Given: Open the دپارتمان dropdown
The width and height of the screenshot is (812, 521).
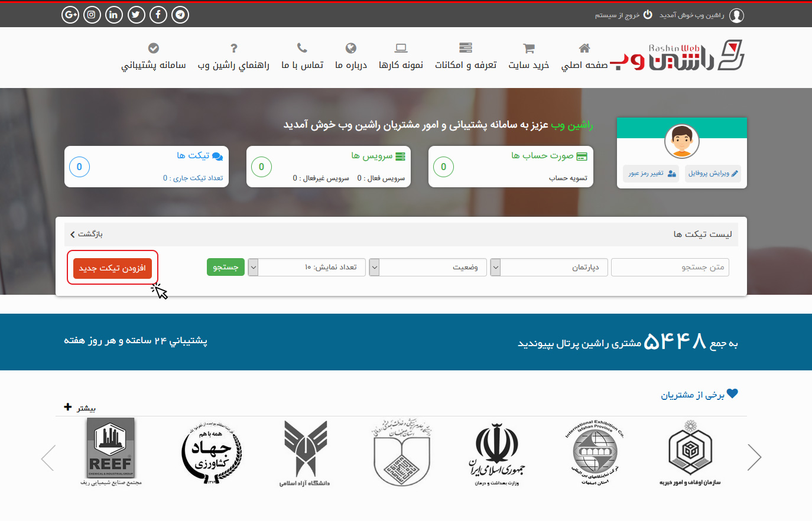Looking at the screenshot, I should pos(550,267).
